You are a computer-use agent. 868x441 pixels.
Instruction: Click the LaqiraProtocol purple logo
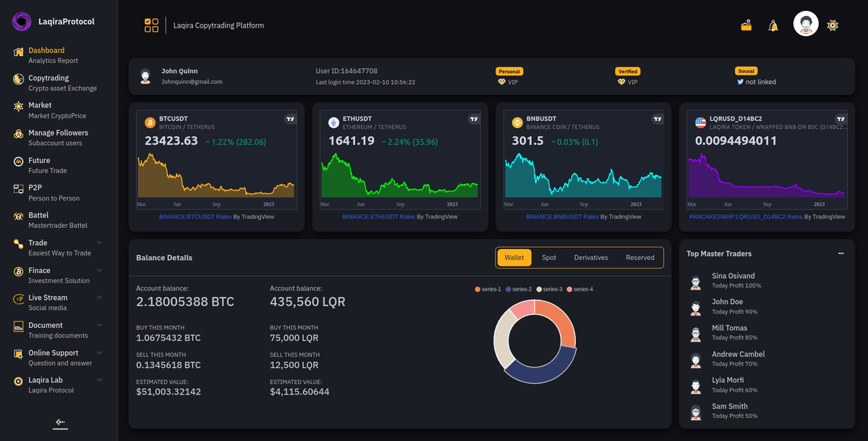(22, 22)
